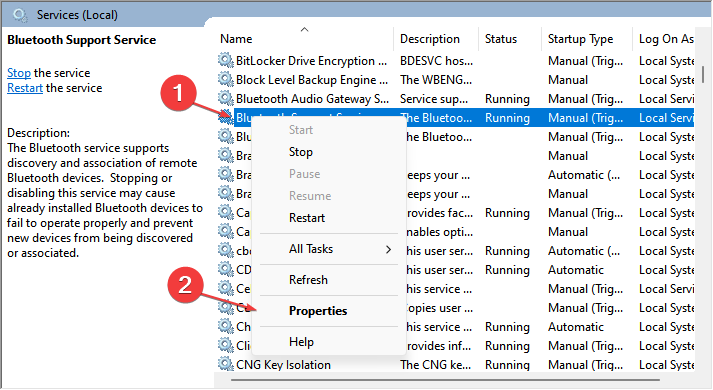Sort by the Name column header
The height and width of the screenshot is (390, 713).
pyautogui.click(x=236, y=39)
